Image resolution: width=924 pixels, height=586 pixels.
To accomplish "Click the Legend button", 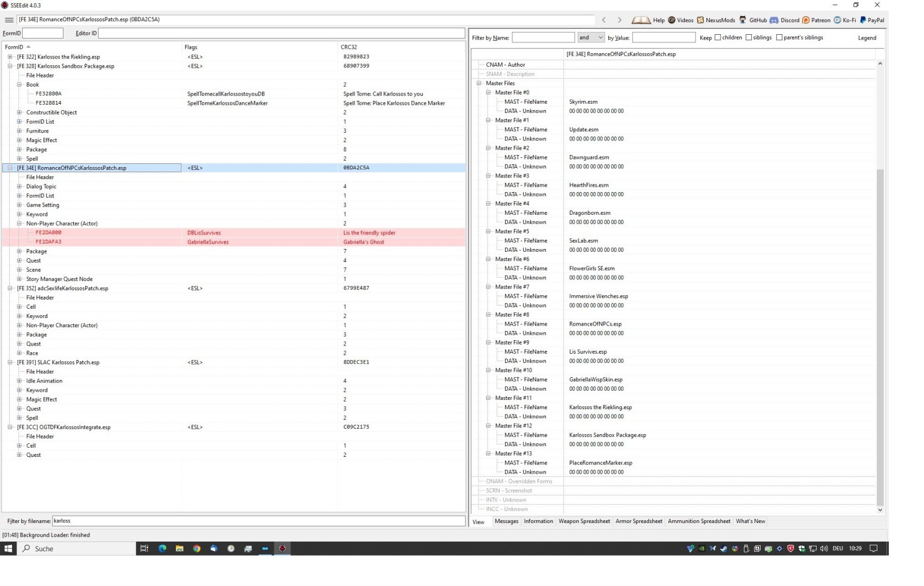I will point(867,38).
